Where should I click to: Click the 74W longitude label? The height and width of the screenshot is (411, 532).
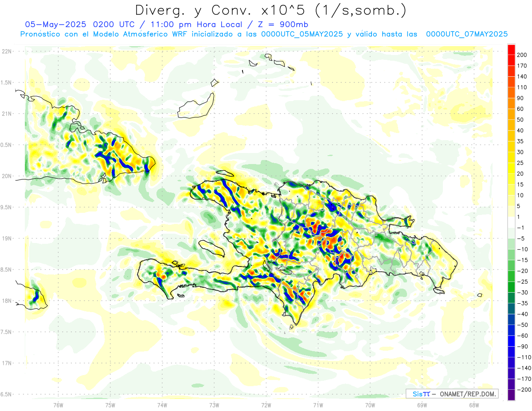(x=162, y=405)
